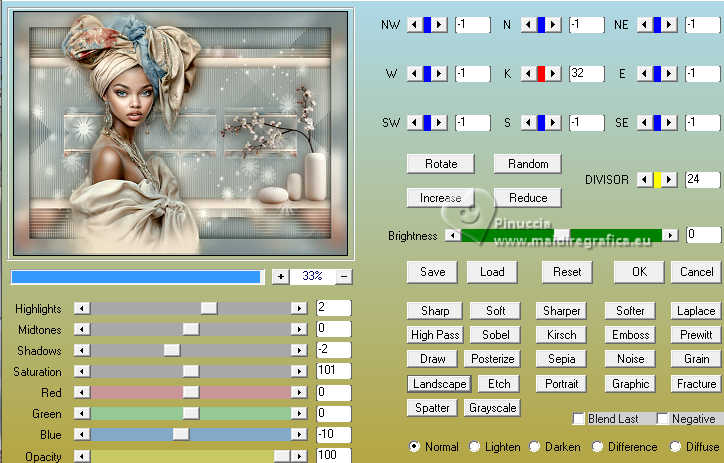
Task: Apply the High Pass preset
Action: [x=434, y=335]
